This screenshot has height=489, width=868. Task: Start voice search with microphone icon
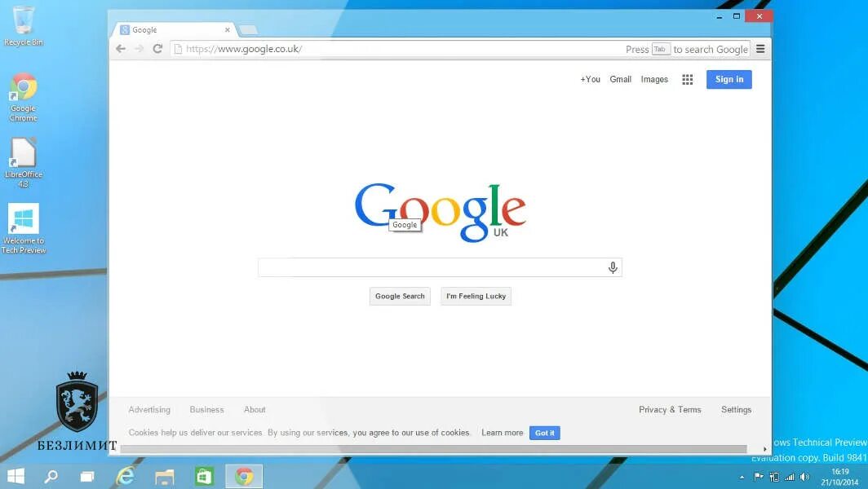[613, 268]
